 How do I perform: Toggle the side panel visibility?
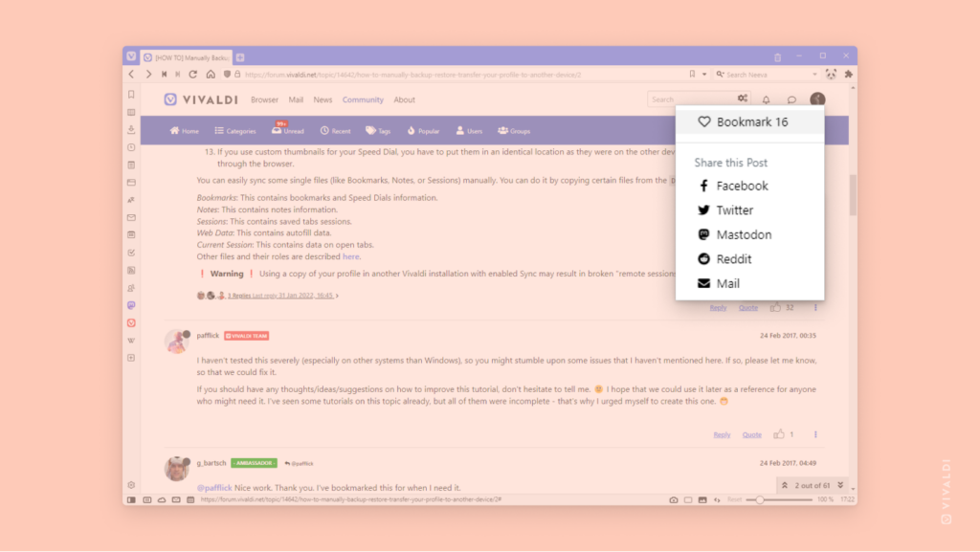coord(131,499)
